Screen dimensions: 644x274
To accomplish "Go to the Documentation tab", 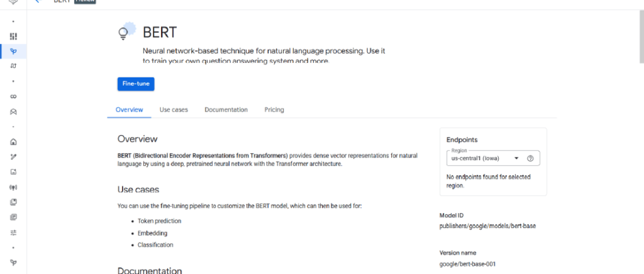I will (x=226, y=110).
